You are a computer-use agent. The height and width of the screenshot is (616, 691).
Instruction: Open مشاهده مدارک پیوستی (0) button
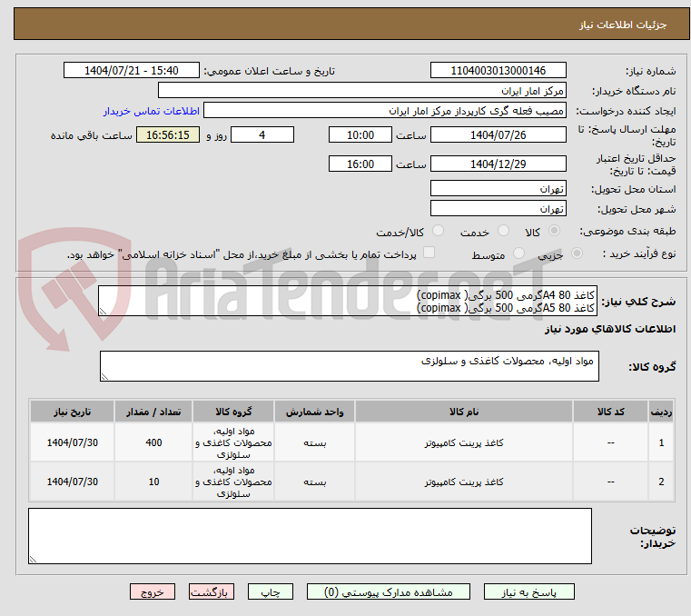tap(389, 591)
